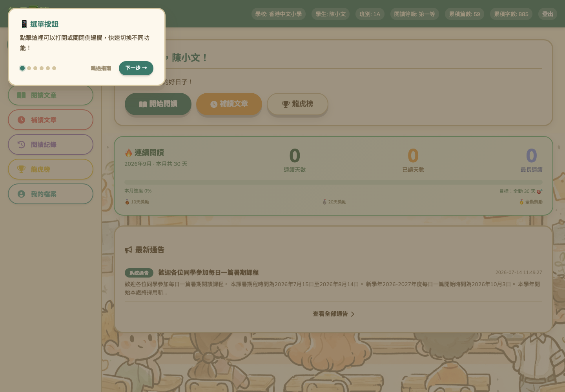
Task: Click the 開始閱讀 button
Action: pos(158,104)
